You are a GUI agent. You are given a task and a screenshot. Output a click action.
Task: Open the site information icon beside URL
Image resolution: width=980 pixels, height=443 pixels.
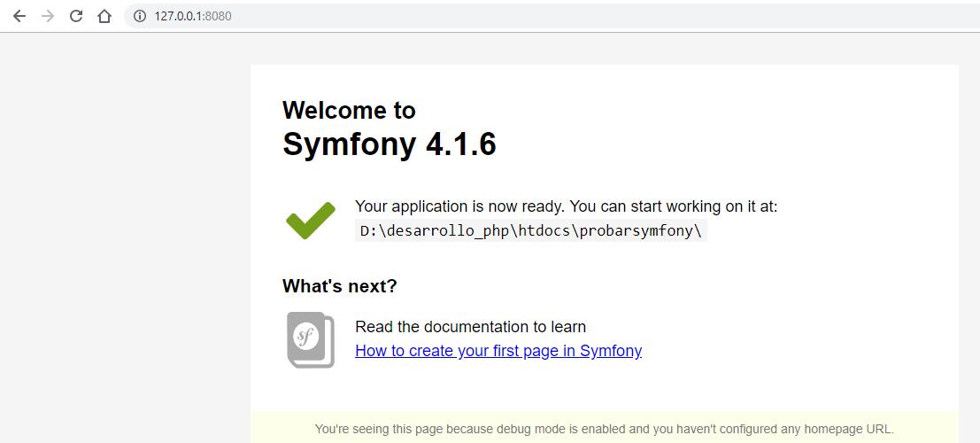click(x=139, y=16)
